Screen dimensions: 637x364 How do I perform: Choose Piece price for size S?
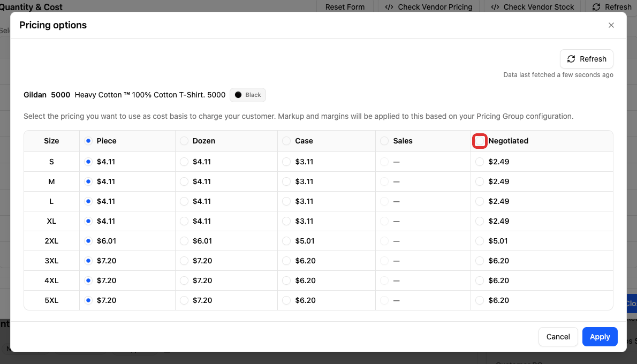88,162
